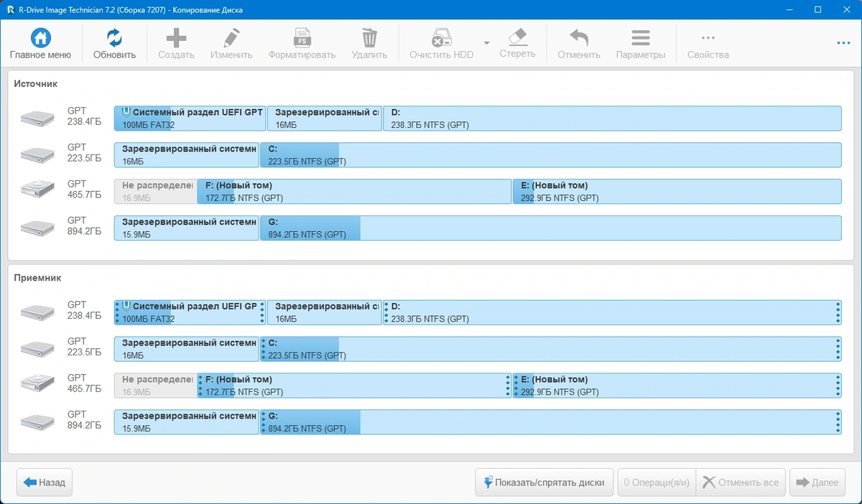This screenshot has height=504, width=862.
Task: Select F: (Новый том) in Источник
Action: pyautogui.click(x=354, y=192)
